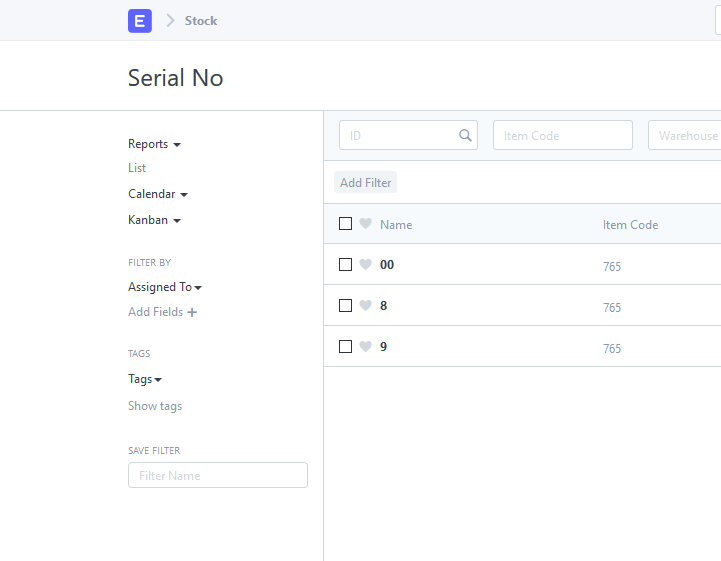Switch to the List view

pyautogui.click(x=137, y=168)
